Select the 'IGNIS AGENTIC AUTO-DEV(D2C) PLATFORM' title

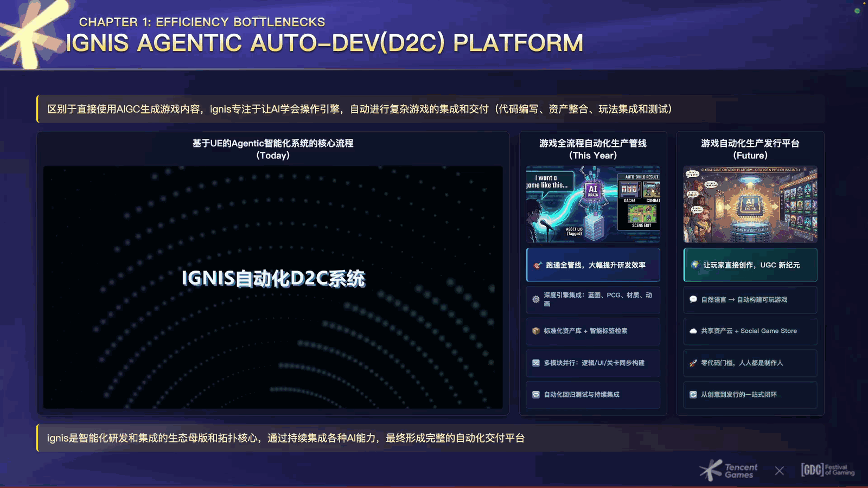click(324, 43)
